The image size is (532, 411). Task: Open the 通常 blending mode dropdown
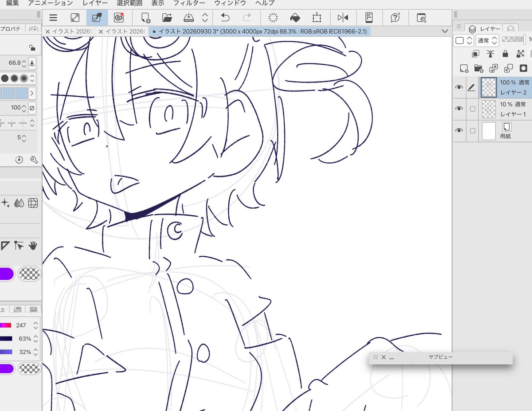click(x=488, y=40)
